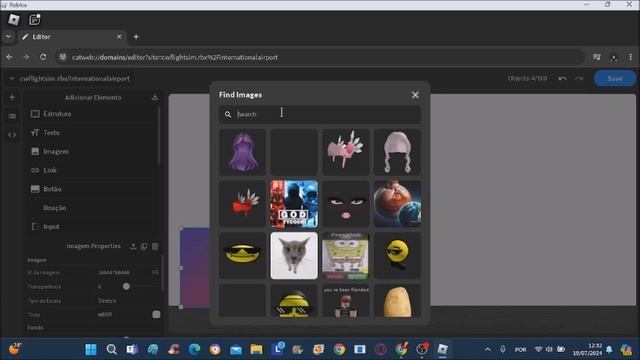The height and width of the screenshot is (360, 640).
Task: Go forward with the forward arrow
Action: (x=26, y=57)
